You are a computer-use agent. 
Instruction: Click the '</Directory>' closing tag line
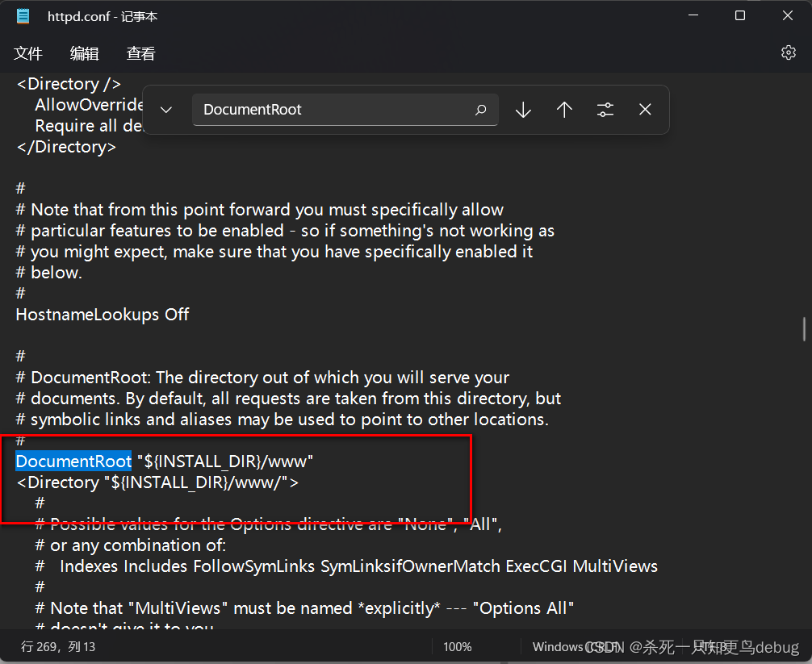(x=66, y=147)
